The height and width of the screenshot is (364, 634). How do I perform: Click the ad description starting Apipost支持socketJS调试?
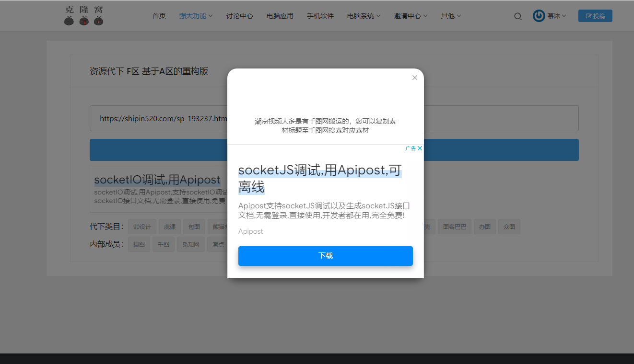(324, 210)
